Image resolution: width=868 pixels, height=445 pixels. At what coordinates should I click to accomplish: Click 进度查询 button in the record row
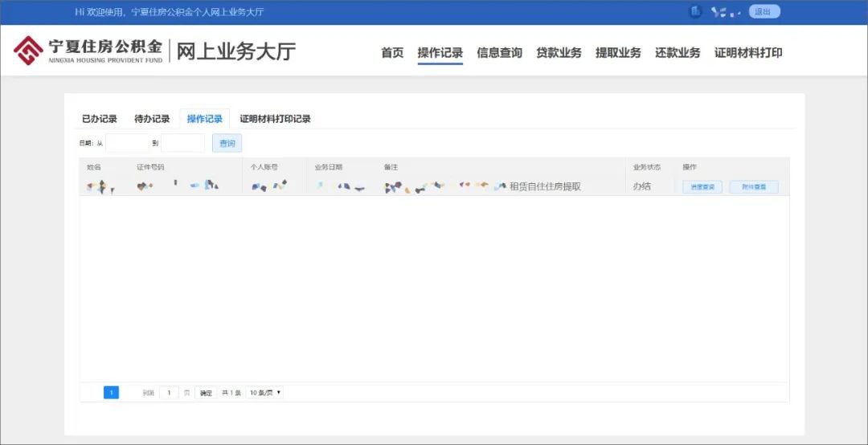pos(702,186)
